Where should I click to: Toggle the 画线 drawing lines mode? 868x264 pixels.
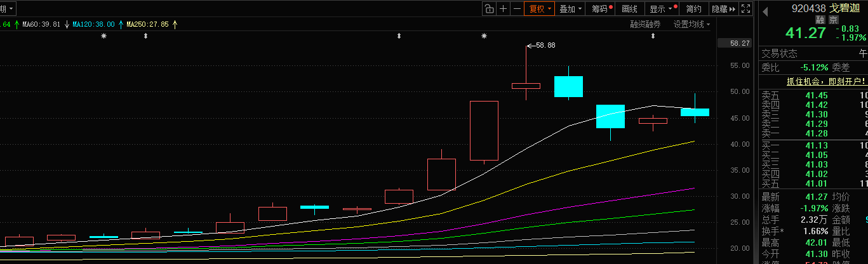[629, 9]
